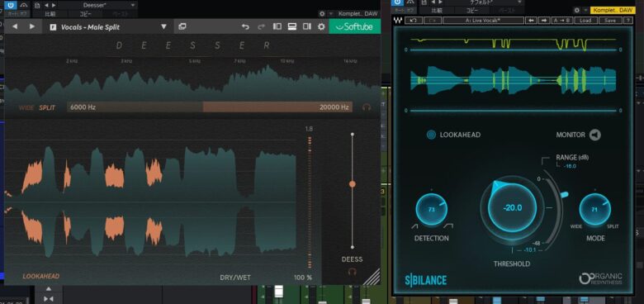Toggle the right side panel layout icon
Viewport: 644px width, 304px height.
[x=307, y=26]
